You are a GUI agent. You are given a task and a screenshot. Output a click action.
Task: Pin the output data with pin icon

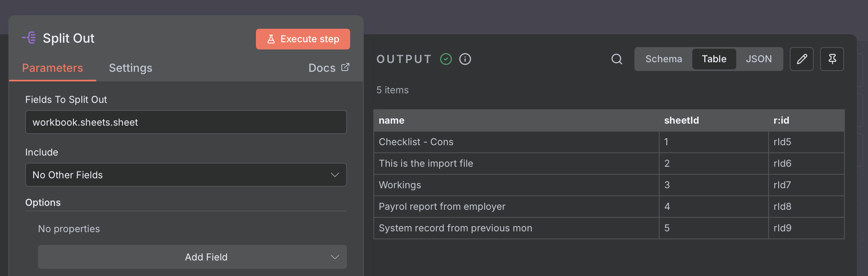[x=832, y=59]
